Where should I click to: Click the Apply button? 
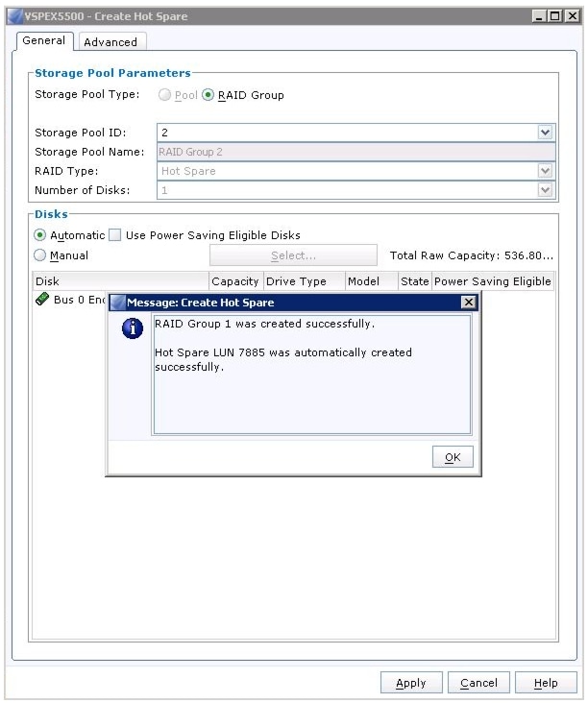(x=411, y=683)
